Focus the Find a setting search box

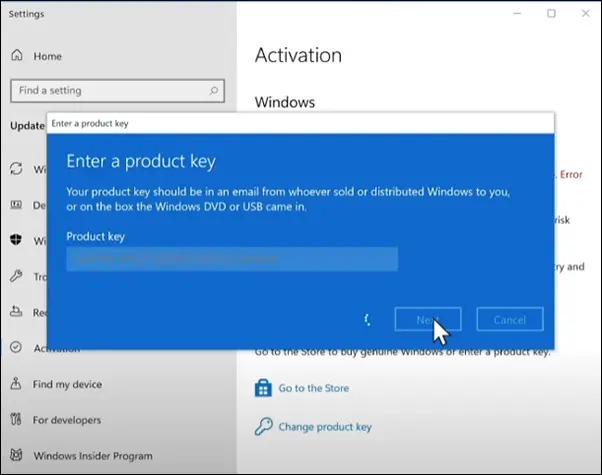coord(117,91)
